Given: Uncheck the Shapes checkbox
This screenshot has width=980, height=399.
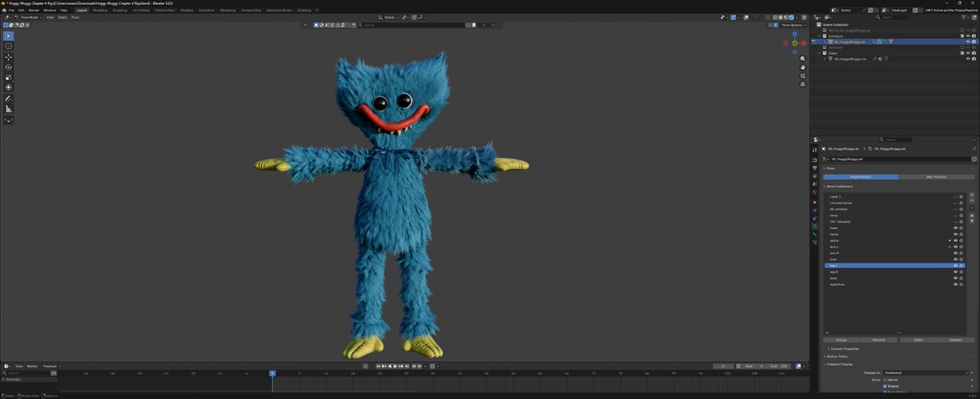Looking at the screenshot, I should (x=885, y=387).
